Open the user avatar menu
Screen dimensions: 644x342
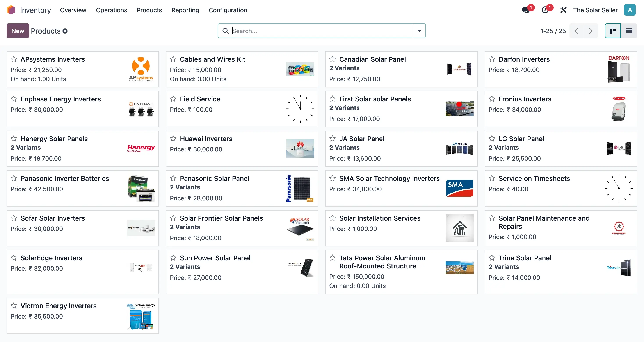tap(630, 10)
